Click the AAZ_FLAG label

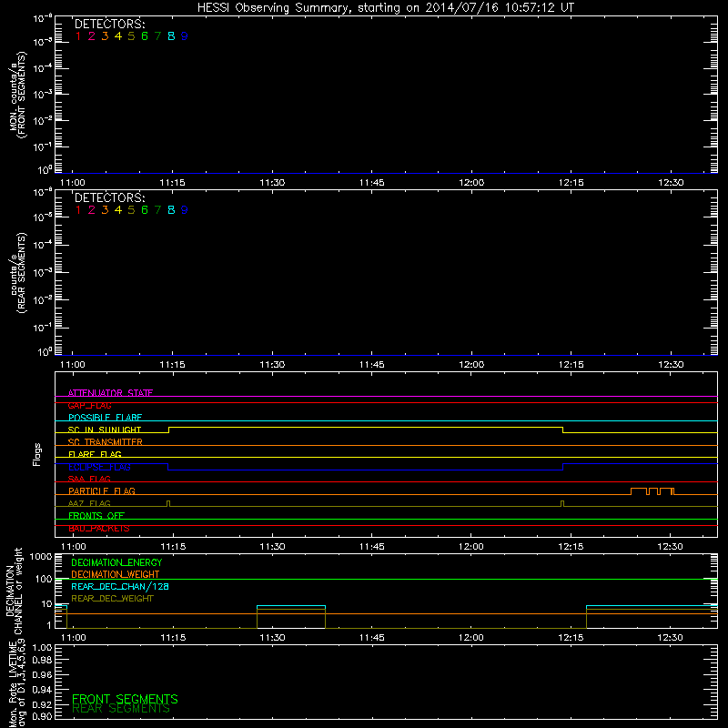pyautogui.click(x=89, y=503)
